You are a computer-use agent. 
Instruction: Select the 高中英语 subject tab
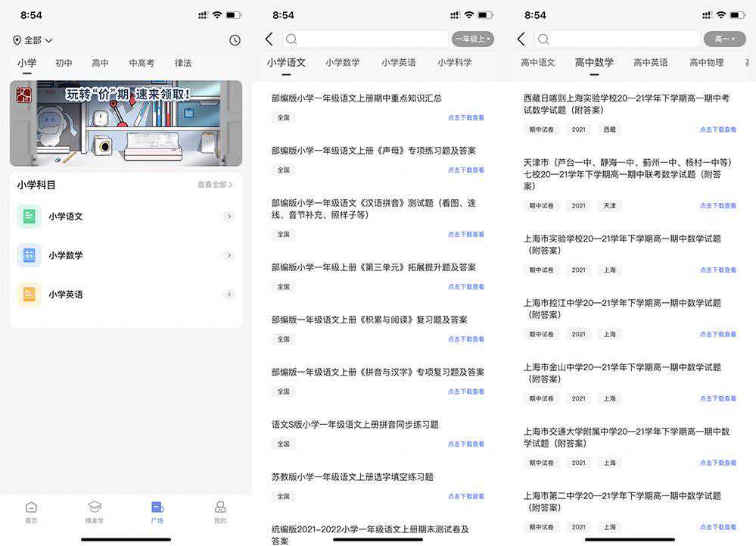(x=650, y=63)
